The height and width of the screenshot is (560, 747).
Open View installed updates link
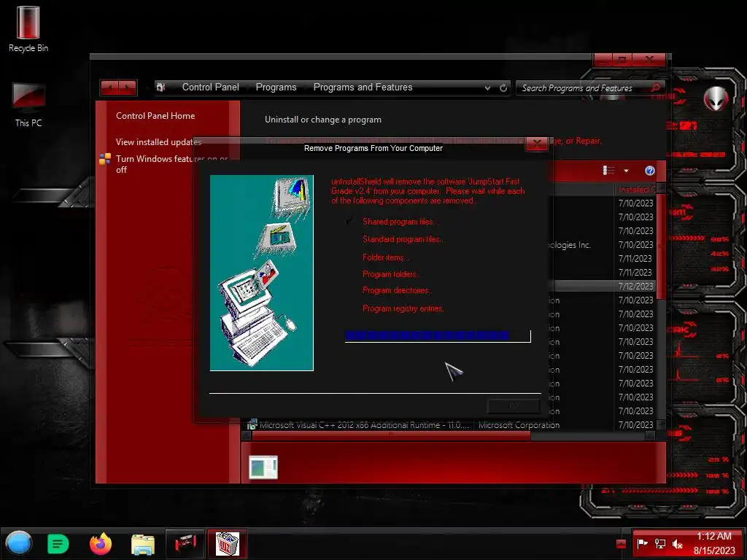158,142
